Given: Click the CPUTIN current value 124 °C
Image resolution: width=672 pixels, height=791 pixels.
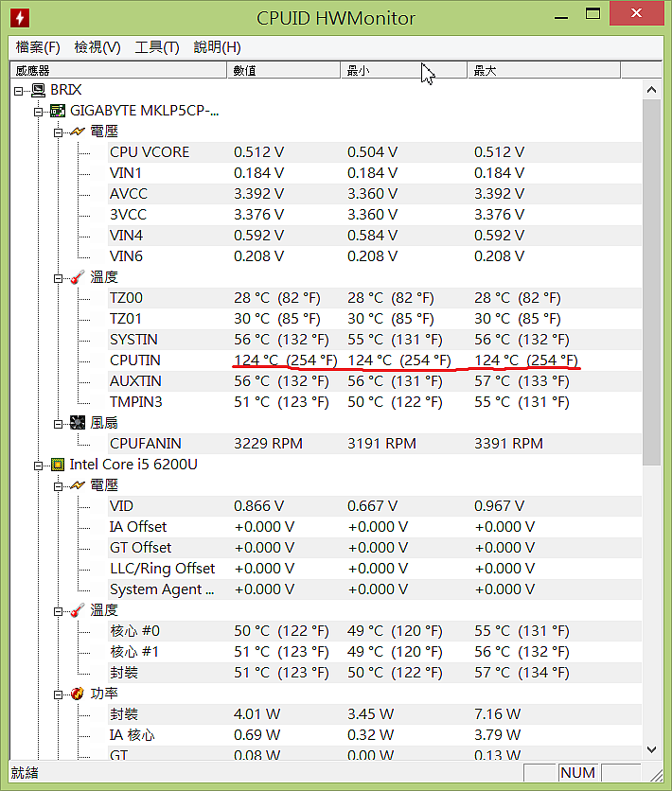Looking at the screenshot, I should click(x=286, y=360).
